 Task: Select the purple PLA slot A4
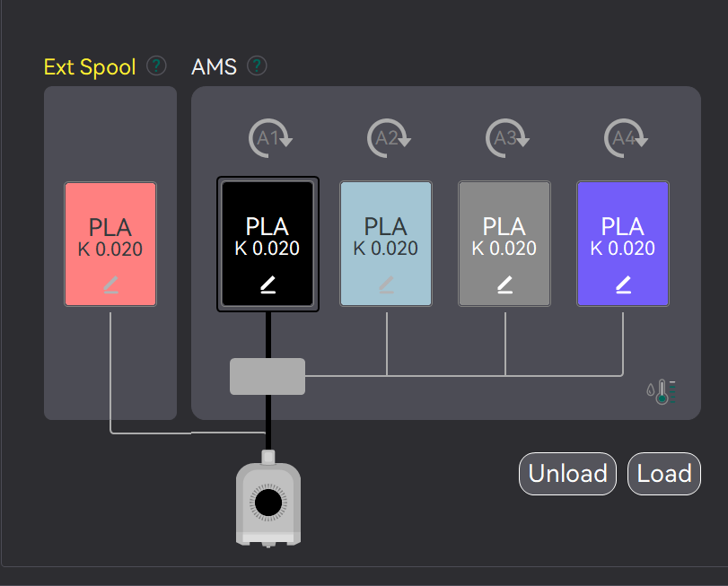point(623,243)
